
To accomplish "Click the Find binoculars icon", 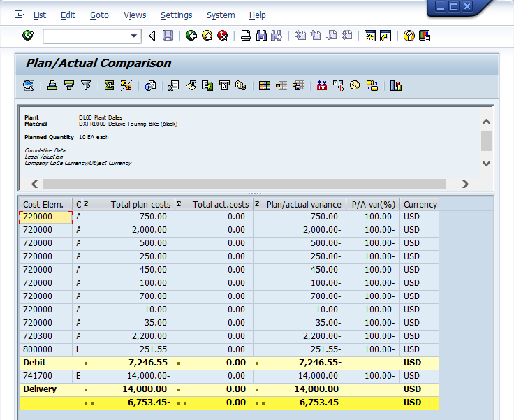I will pyautogui.click(x=261, y=36).
